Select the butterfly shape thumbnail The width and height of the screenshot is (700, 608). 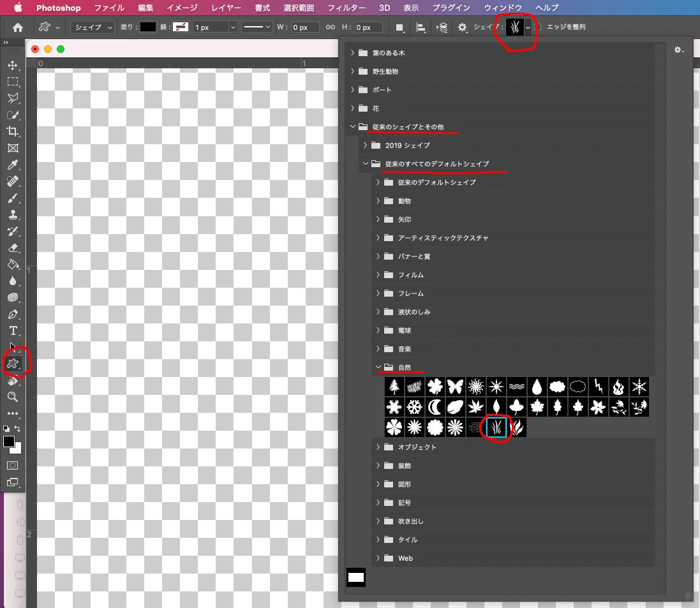pyautogui.click(x=455, y=387)
